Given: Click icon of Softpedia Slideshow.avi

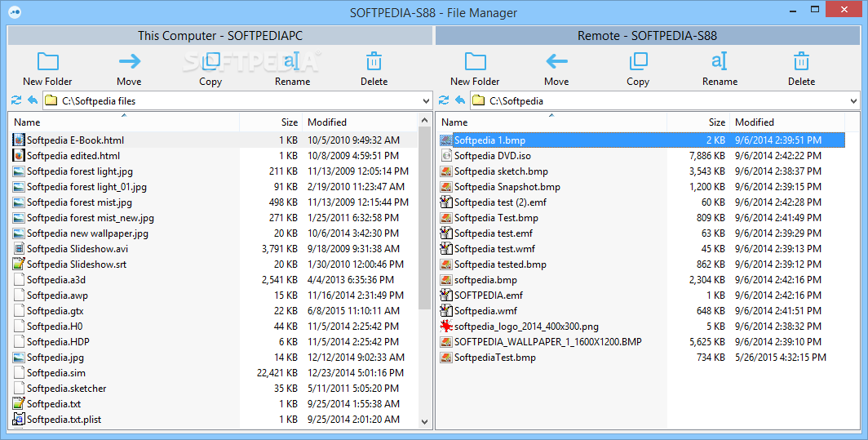Looking at the screenshot, I should click(19, 248).
